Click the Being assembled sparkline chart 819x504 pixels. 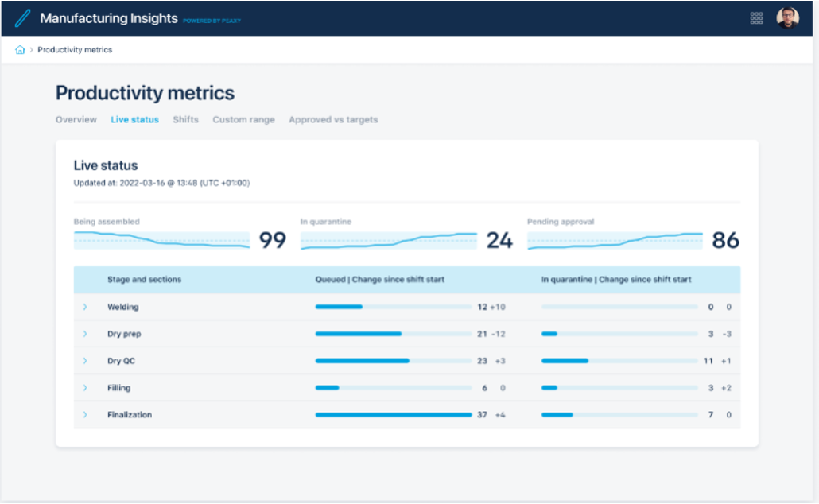(161, 240)
